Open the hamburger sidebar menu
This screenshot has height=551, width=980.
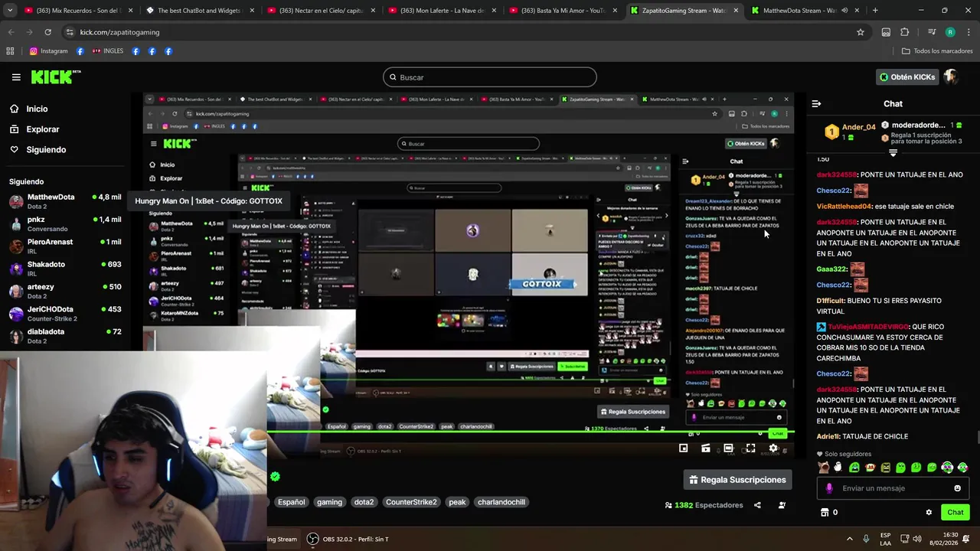coord(16,77)
